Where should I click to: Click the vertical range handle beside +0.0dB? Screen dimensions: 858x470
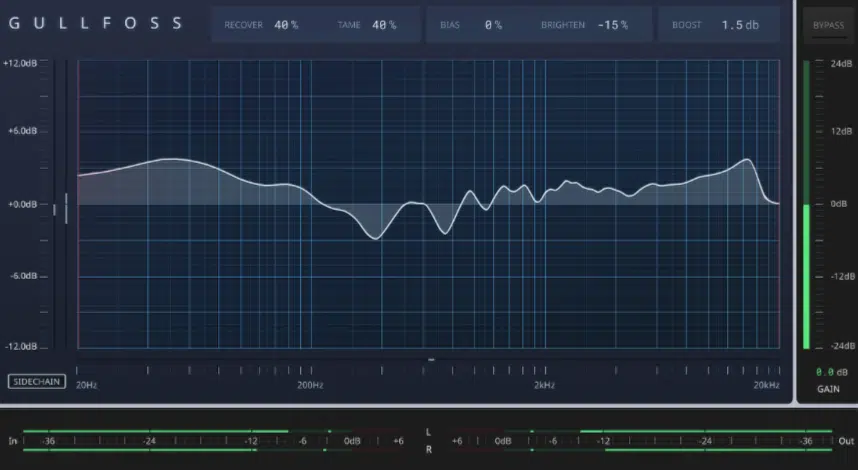pyautogui.click(x=66, y=208)
